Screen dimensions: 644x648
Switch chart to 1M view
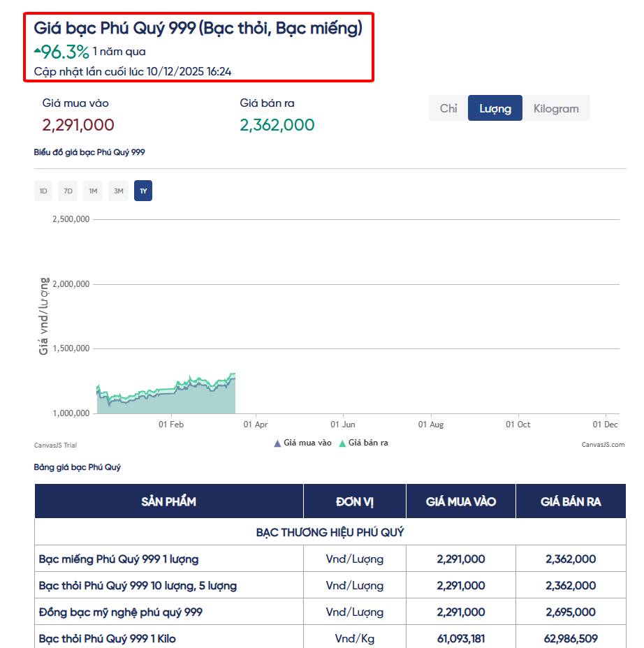93,190
